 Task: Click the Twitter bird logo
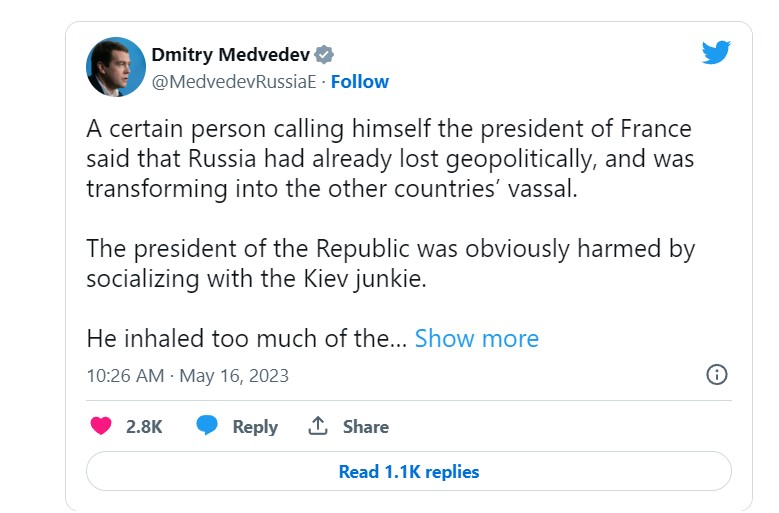[716, 53]
